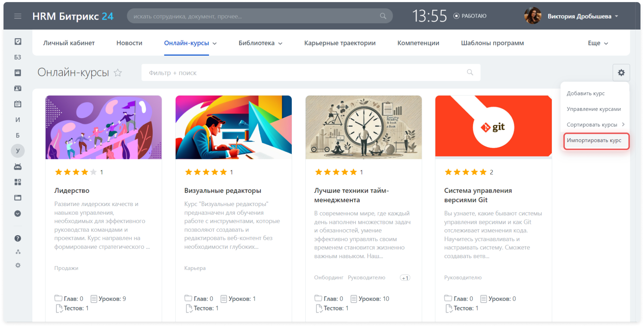Click the top employee search field
This screenshot has width=644, height=327.
[x=260, y=16]
